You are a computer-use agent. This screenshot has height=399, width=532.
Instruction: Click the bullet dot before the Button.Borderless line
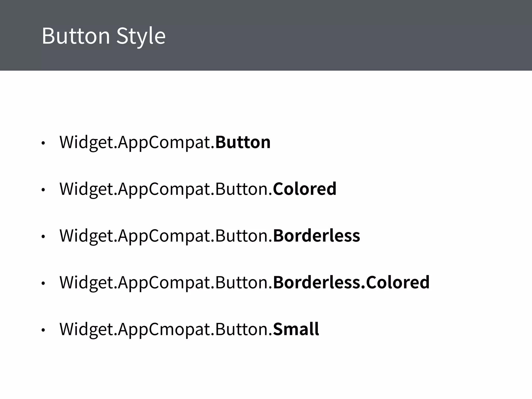[43, 237]
